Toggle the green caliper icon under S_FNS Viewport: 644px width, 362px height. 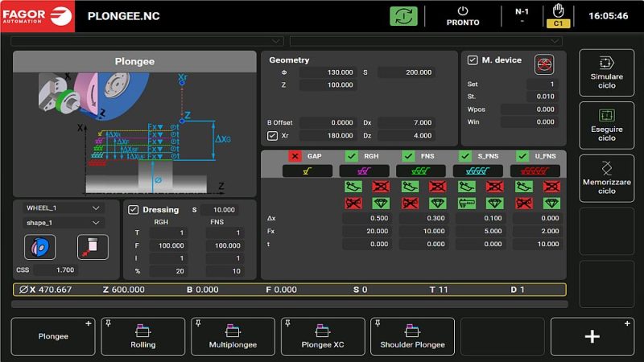467,204
